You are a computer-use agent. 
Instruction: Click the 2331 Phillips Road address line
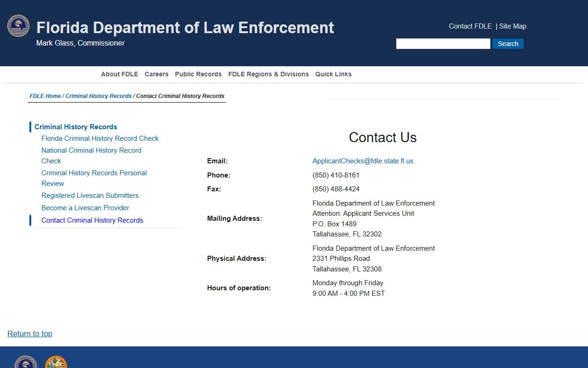(x=341, y=259)
